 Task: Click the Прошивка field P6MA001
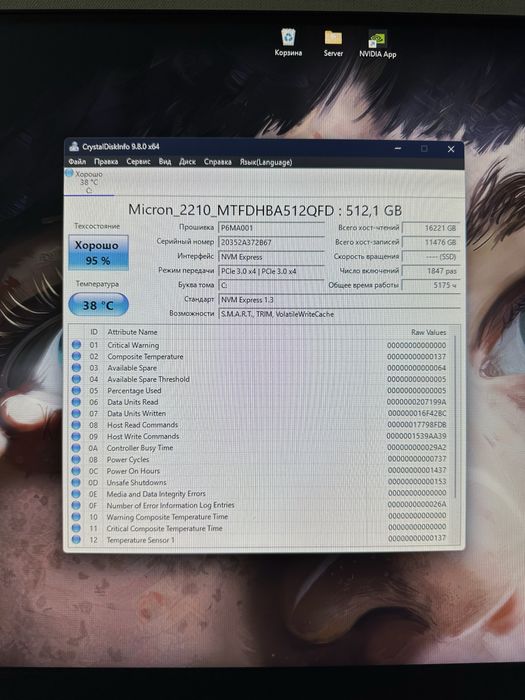[x=271, y=228]
